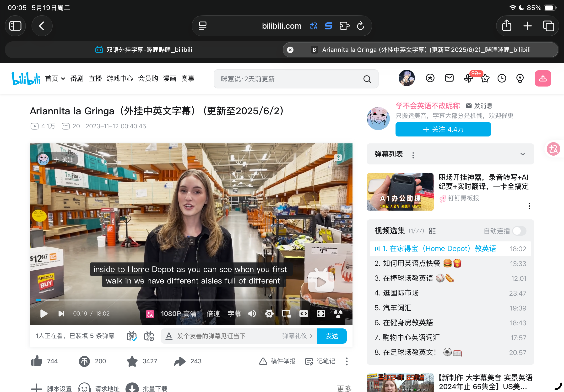Open more options for 钉钉黑板报 ad
The image size is (564, 392).
(529, 206)
